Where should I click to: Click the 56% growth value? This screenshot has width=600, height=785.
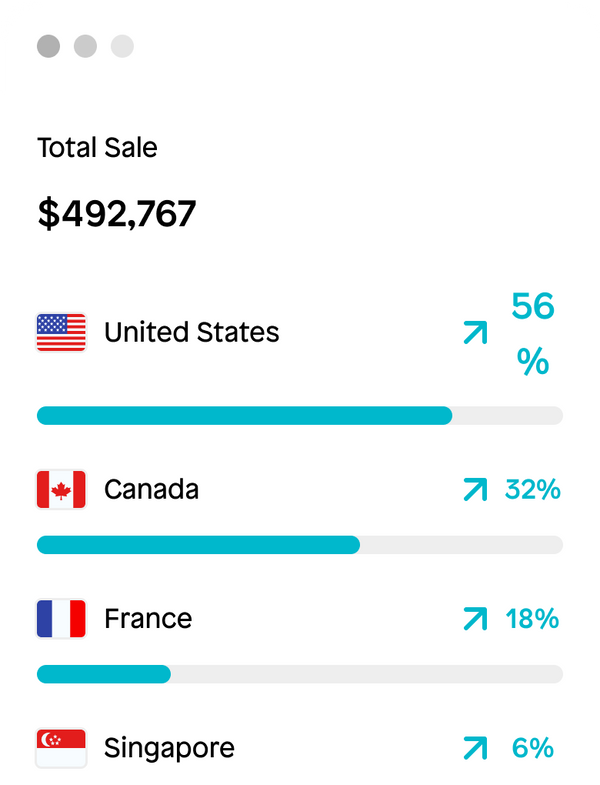tap(533, 333)
